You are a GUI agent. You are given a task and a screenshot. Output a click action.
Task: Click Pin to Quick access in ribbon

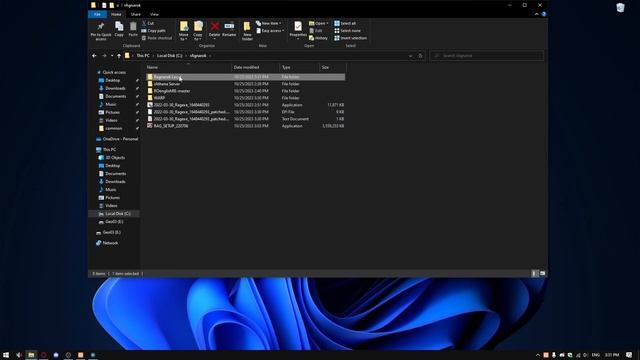[100, 31]
